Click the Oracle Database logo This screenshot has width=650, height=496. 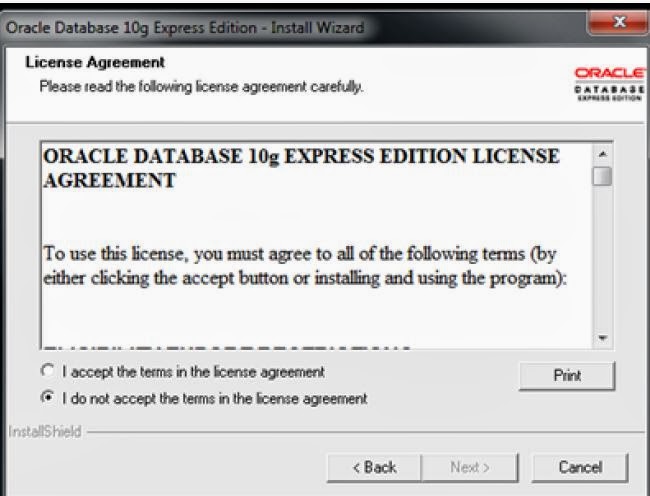[x=609, y=85]
